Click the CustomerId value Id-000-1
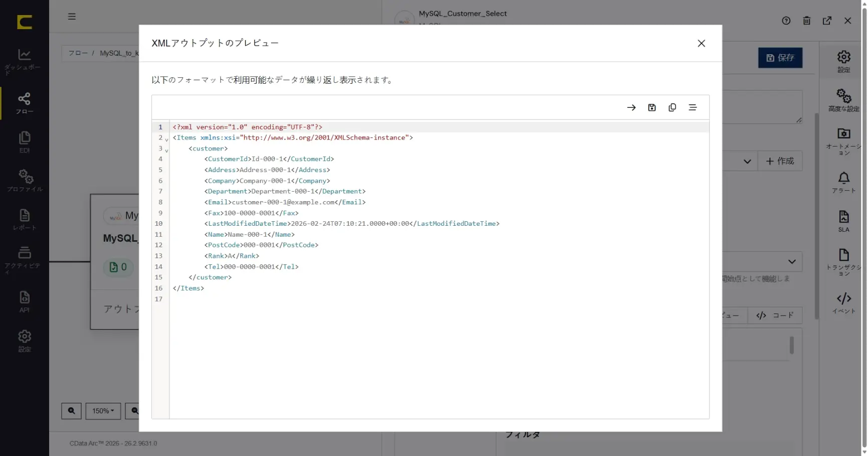Image resolution: width=868 pixels, height=456 pixels. [267, 159]
